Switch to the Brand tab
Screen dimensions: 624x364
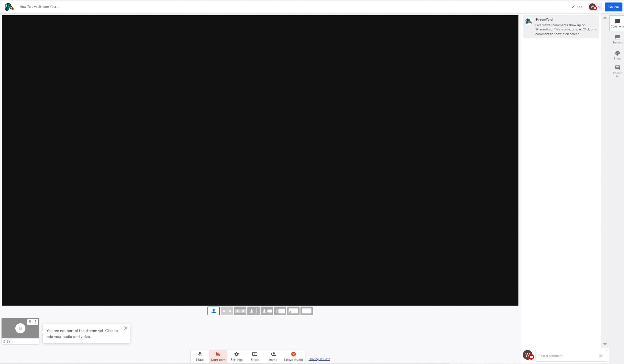point(617,55)
